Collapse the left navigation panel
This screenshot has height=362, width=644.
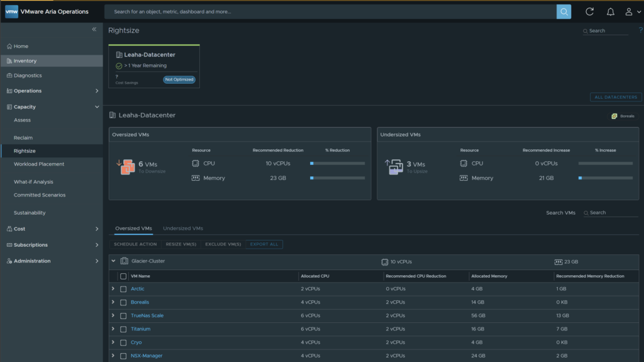click(94, 29)
